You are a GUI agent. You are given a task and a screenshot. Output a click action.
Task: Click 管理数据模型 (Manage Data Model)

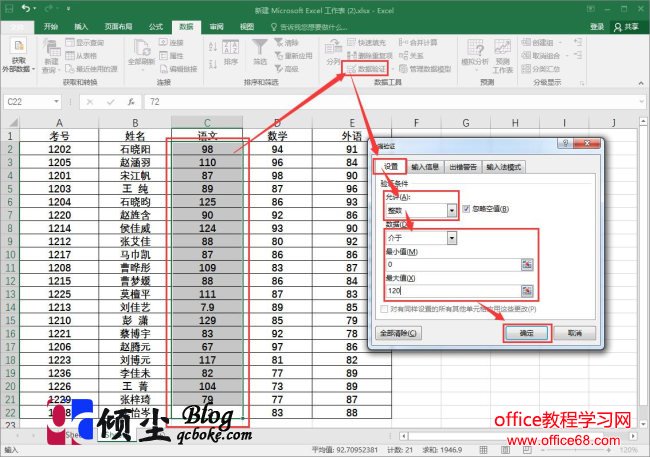[x=425, y=69]
